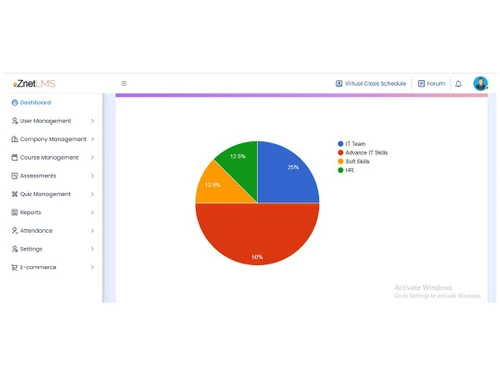Click 'IT Team' legend text
500x375 pixels.
355,144
